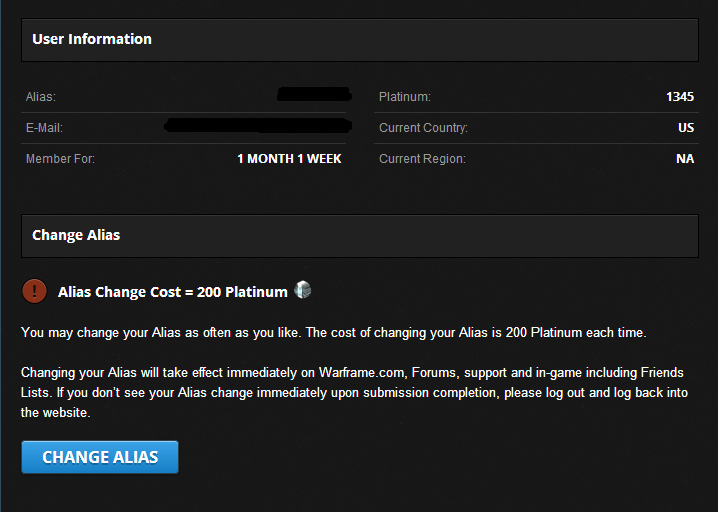Viewport: 718px width, 512px height.
Task: Click the CHANGE ALIAS button
Action: click(x=100, y=457)
